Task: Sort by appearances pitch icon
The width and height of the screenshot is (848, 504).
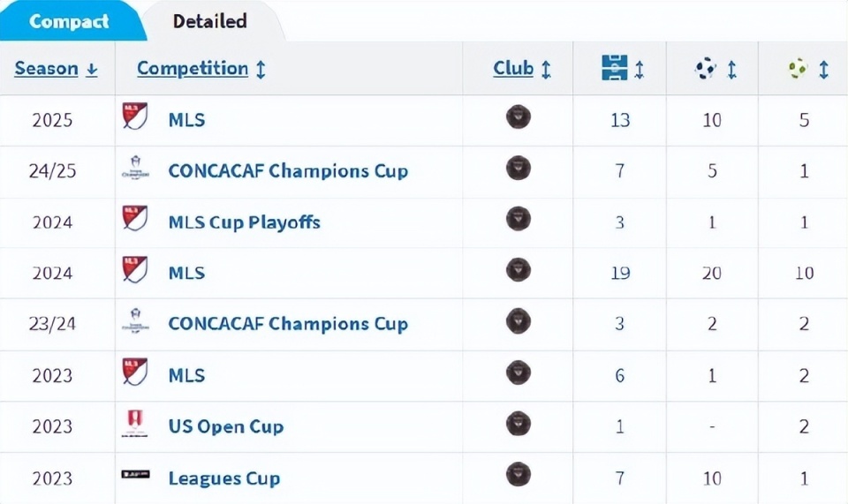Action: tap(614, 69)
